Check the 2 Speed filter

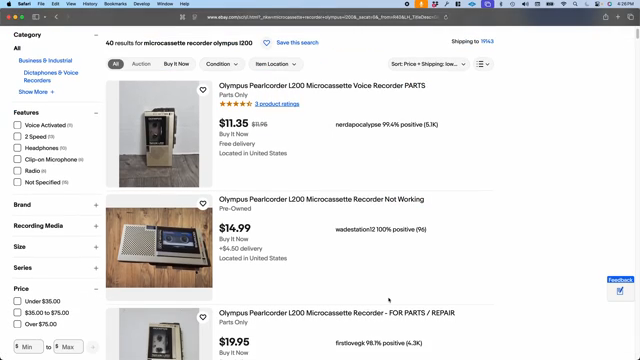[x=17, y=136]
